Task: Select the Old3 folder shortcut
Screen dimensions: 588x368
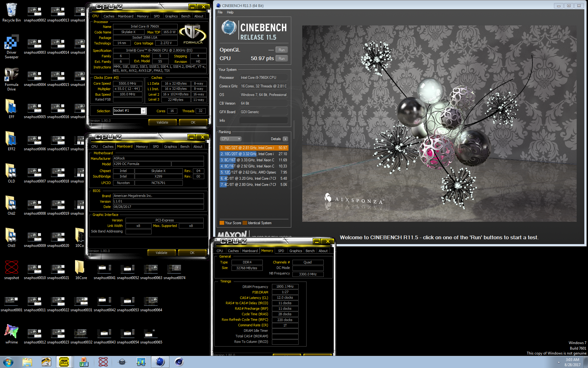Action: (x=11, y=238)
